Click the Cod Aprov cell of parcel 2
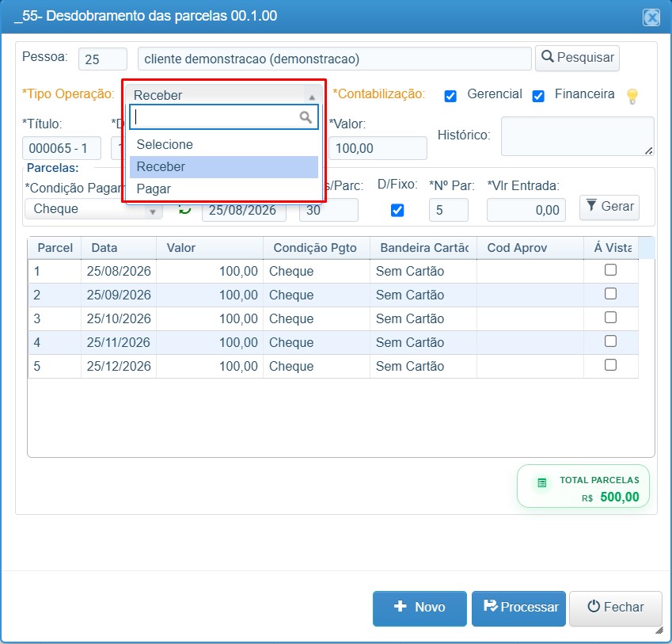The height and width of the screenshot is (644, 672). (x=530, y=295)
